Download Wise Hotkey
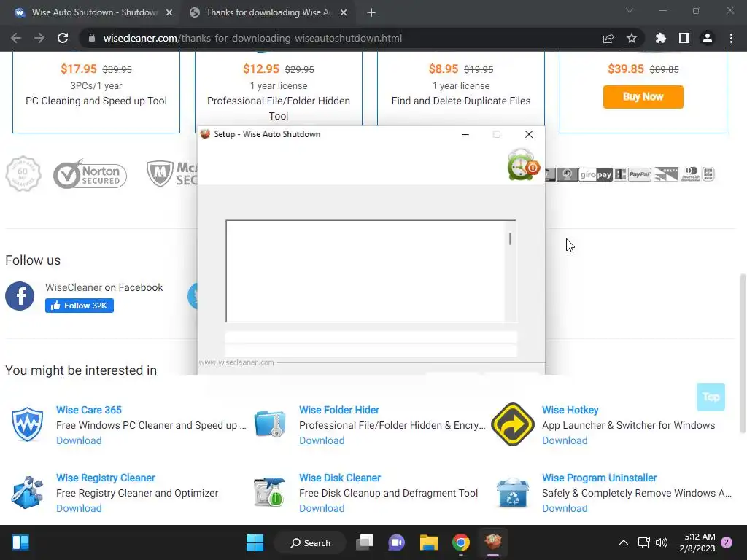The width and height of the screenshot is (747, 560). pyautogui.click(x=565, y=440)
